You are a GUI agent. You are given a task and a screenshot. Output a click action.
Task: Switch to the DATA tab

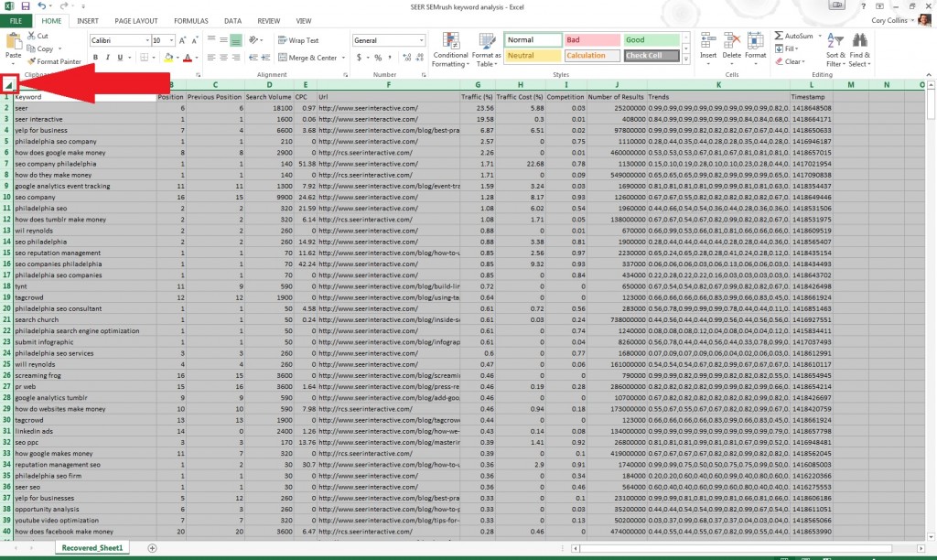click(x=233, y=21)
